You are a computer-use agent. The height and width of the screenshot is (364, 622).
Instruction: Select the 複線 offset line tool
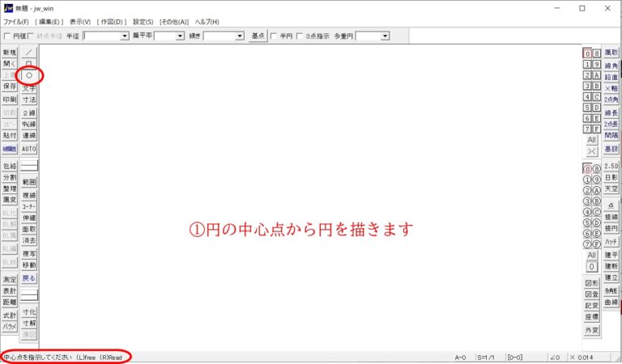tap(29, 195)
